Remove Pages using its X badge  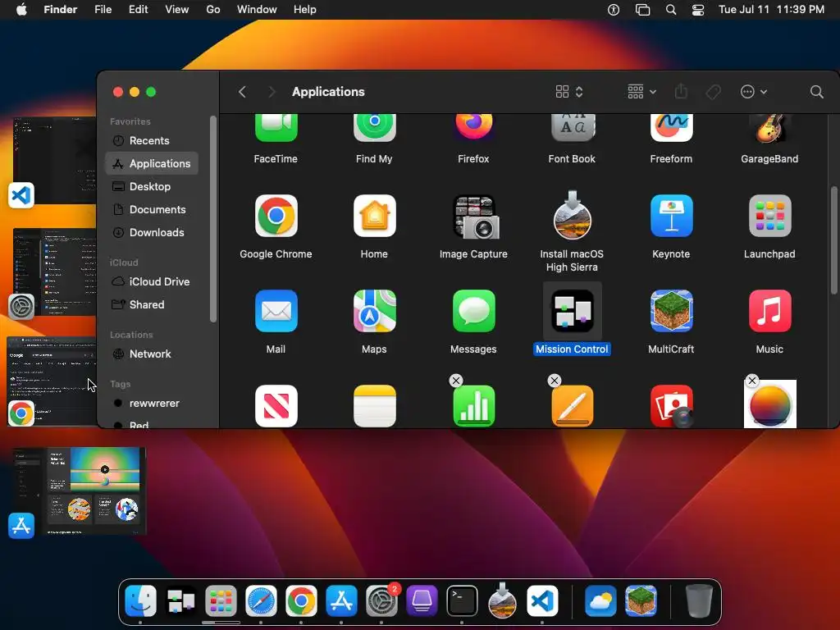pos(555,381)
